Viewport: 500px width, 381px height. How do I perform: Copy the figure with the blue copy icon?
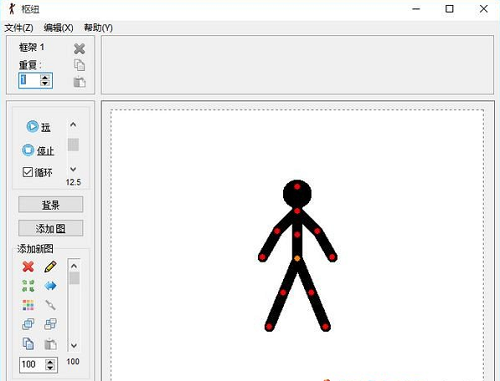28,343
